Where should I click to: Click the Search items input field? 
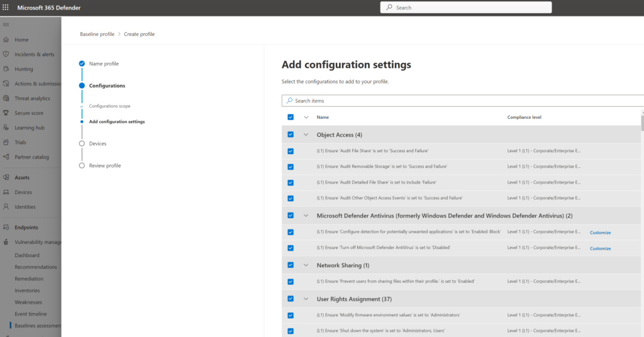coord(463,101)
